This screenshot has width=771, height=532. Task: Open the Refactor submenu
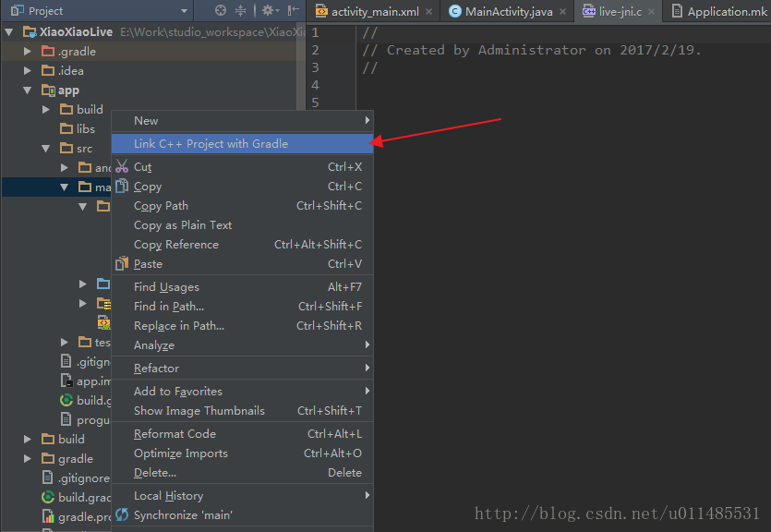[243, 369]
